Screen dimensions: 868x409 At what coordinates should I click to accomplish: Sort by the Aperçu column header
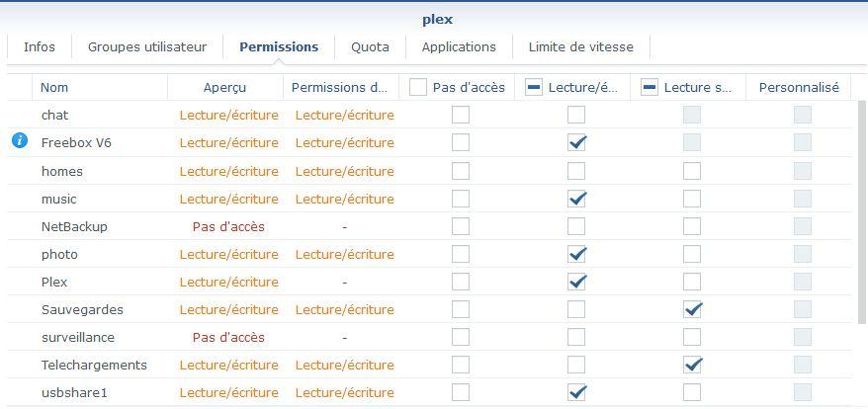pos(224,88)
